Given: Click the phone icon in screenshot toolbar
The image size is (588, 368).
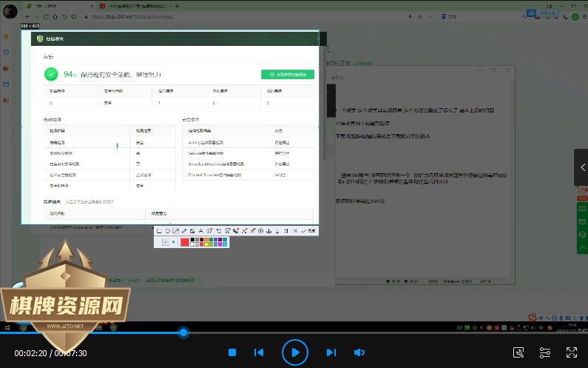Looking at the screenshot, I should 277,231.
